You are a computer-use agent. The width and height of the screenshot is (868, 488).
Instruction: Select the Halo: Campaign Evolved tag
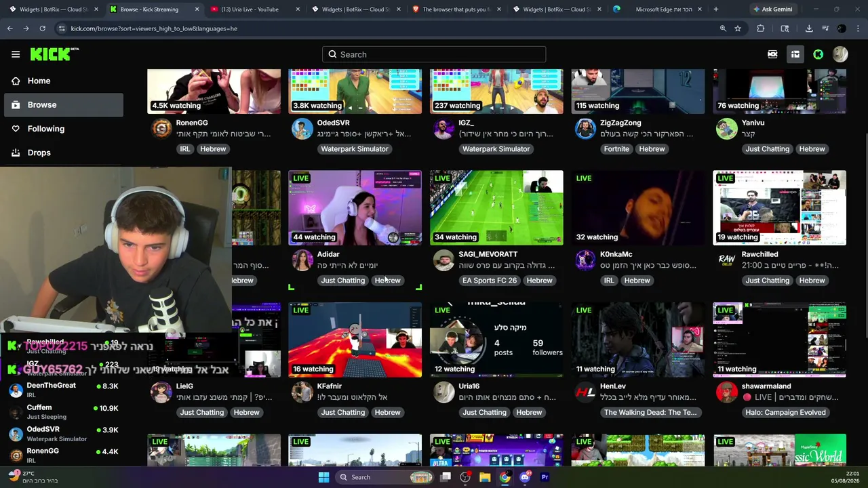point(785,413)
